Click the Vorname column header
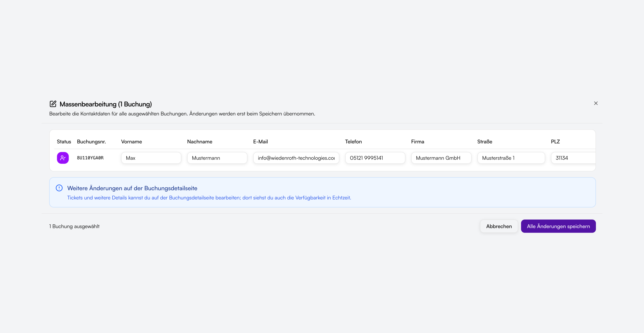Image resolution: width=644 pixels, height=333 pixels. [131, 141]
